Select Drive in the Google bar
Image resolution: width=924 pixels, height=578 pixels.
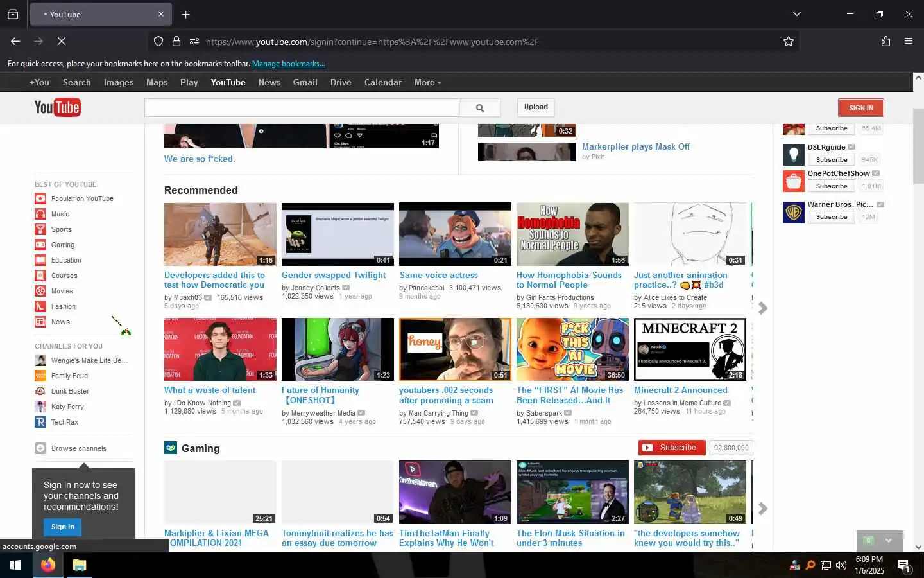(341, 82)
